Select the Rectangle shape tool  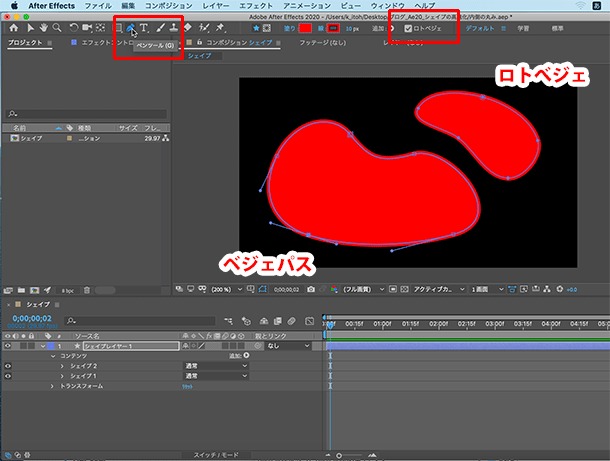(118, 28)
